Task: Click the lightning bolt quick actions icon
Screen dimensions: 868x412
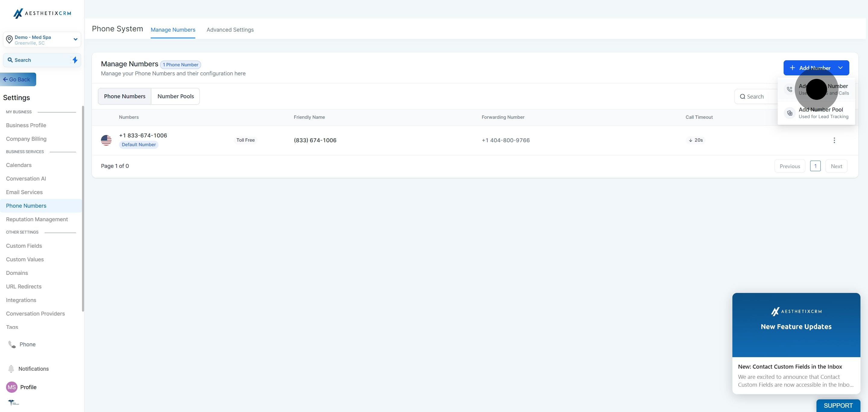Action: pos(75,60)
